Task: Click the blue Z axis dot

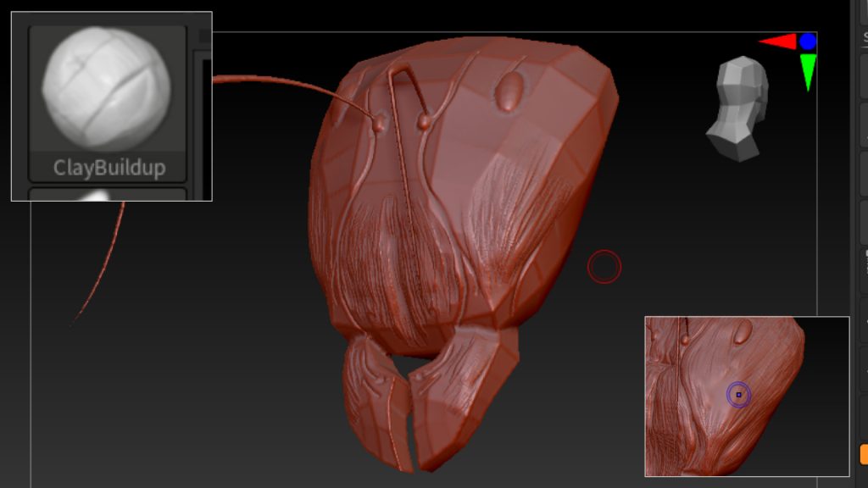Action: [x=808, y=42]
